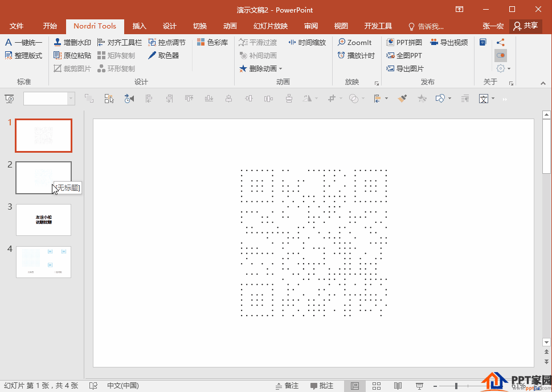
Task: Click the 色彩库 color library icon
Action: point(212,42)
